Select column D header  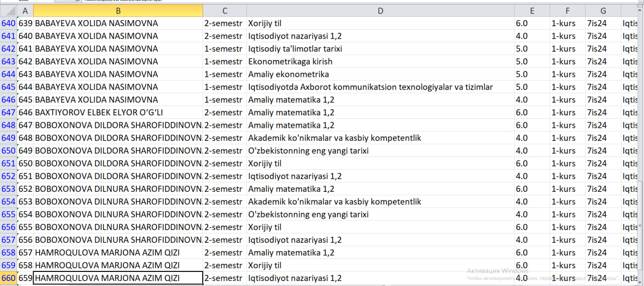tap(380, 11)
